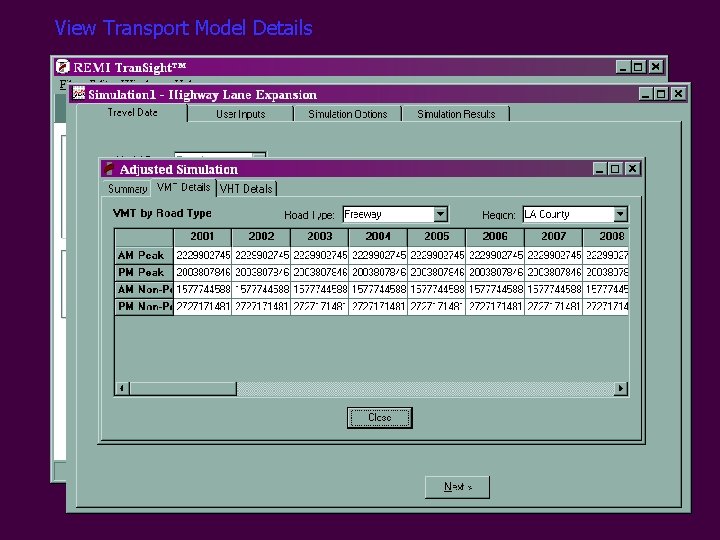Click the AM Non-Peak value for 2007
This screenshot has height=540, width=720.
pos(553,289)
